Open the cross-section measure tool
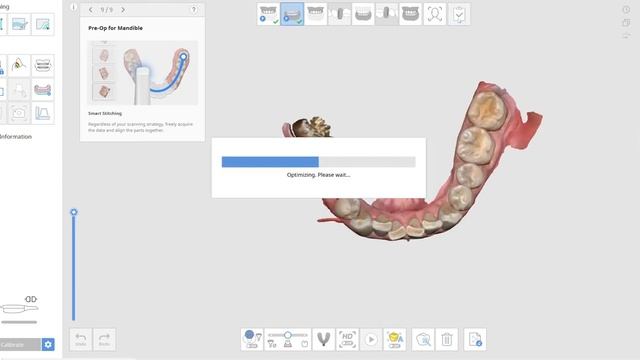 point(43,113)
